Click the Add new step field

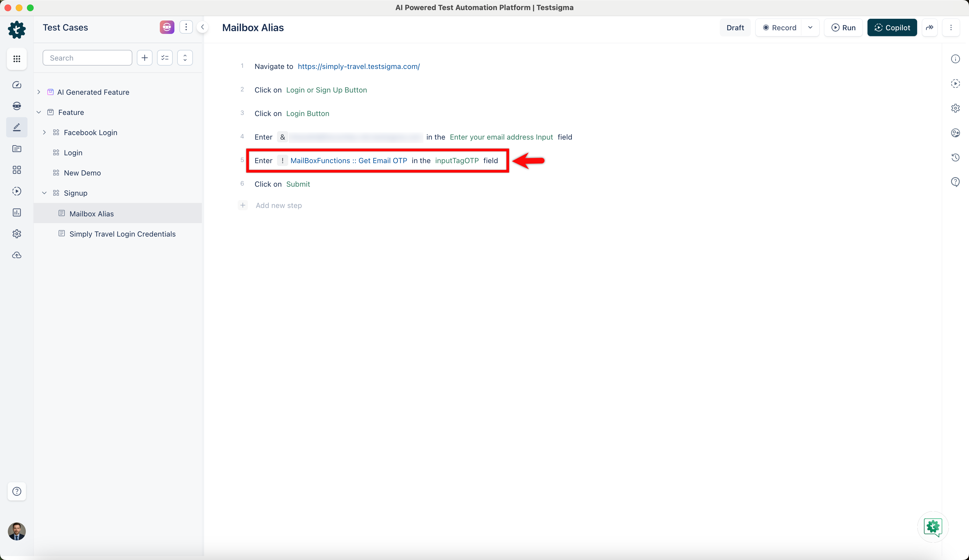[x=279, y=205]
